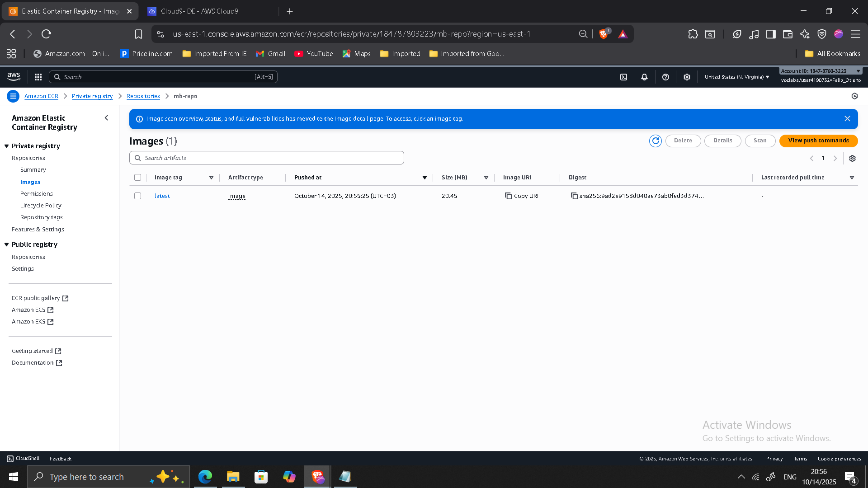Open the Images sidebar menu item
Screen dimensions: 868x488
(30, 182)
